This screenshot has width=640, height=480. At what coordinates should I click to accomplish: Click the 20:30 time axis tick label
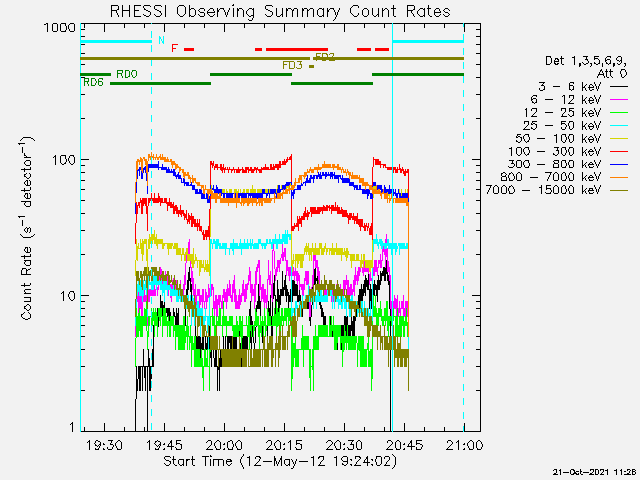344,445
